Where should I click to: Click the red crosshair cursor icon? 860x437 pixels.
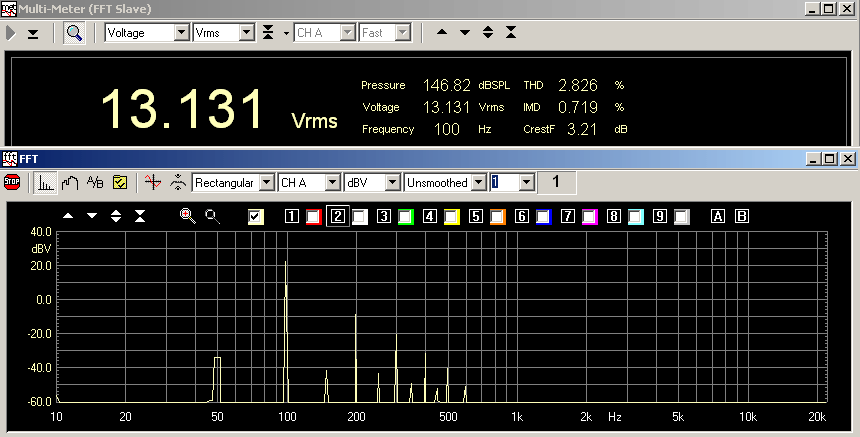pyautogui.click(x=152, y=182)
